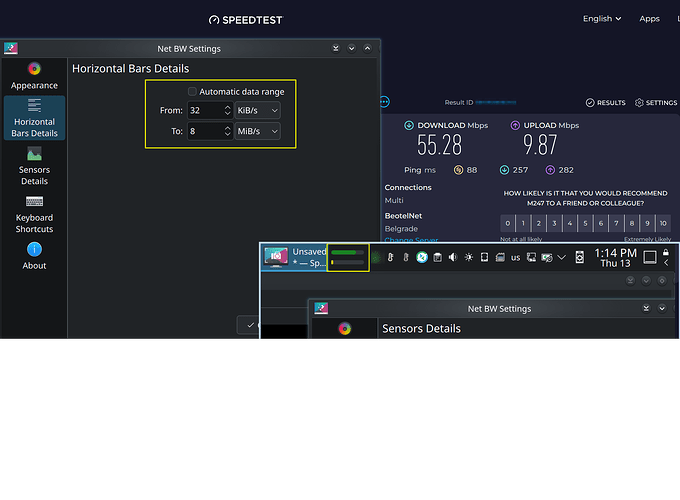Rate recommendation score 3
This screenshot has height=500, width=680.
point(554,223)
